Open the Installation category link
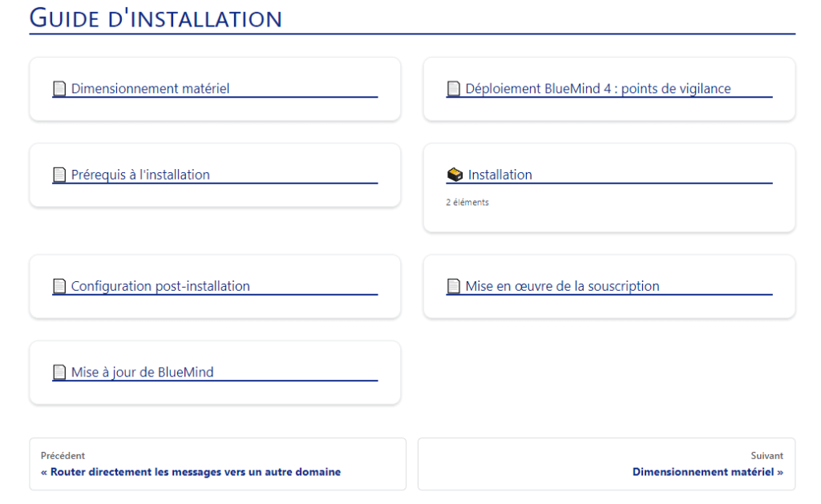Screen dimensions: 821x504 (x=500, y=175)
